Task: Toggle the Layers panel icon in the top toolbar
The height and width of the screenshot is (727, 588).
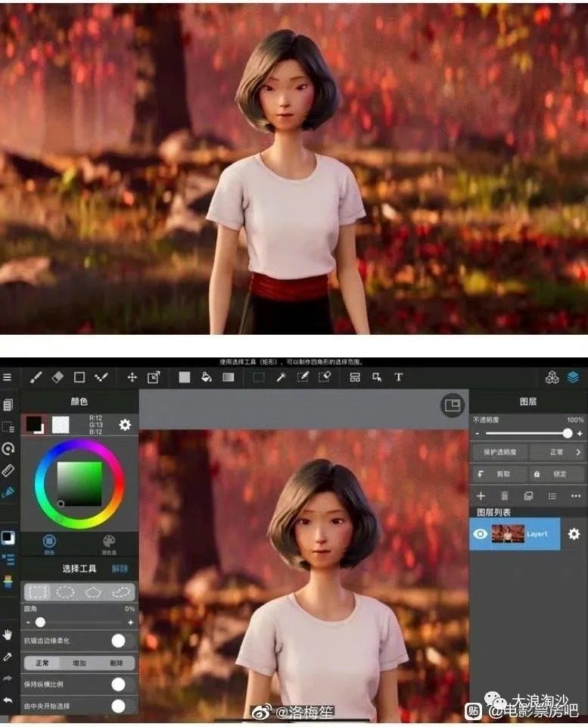Action: (573, 377)
